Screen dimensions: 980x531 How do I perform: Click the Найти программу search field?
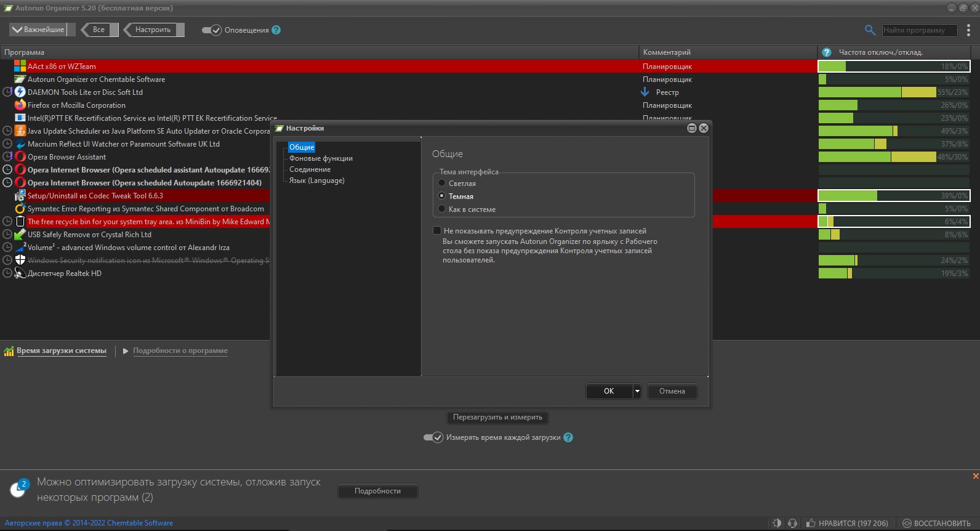(920, 30)
